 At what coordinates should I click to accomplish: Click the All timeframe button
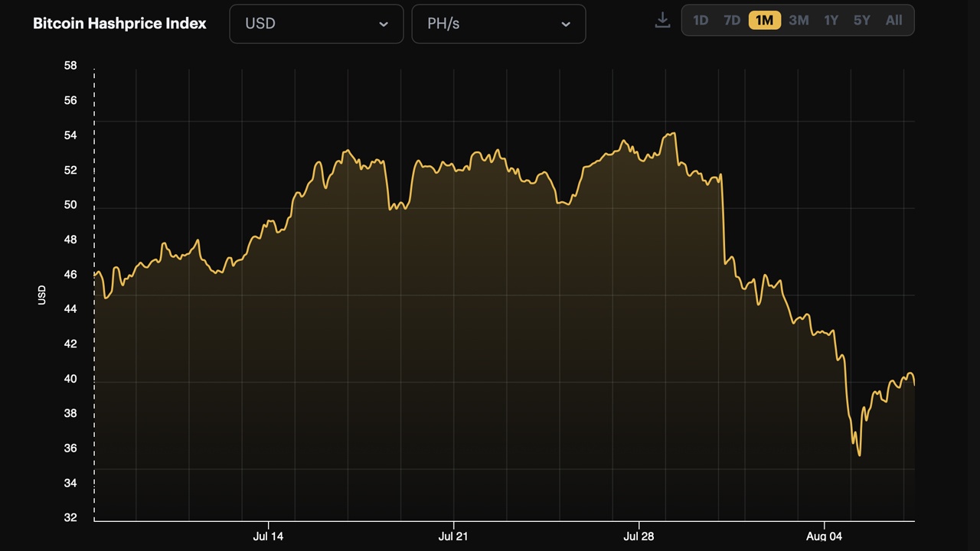[x=893, y=20]
